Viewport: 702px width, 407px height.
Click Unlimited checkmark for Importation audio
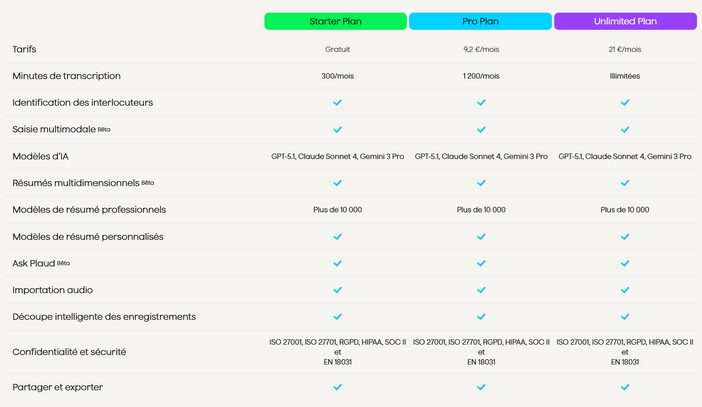pyautogui.click(x=625, y=290)
